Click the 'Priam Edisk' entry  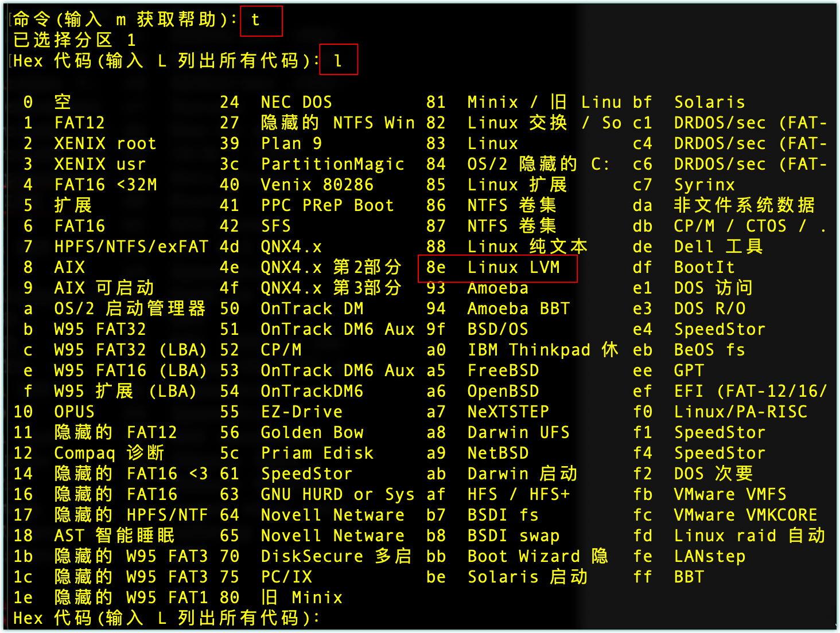[x=317, y=453]
